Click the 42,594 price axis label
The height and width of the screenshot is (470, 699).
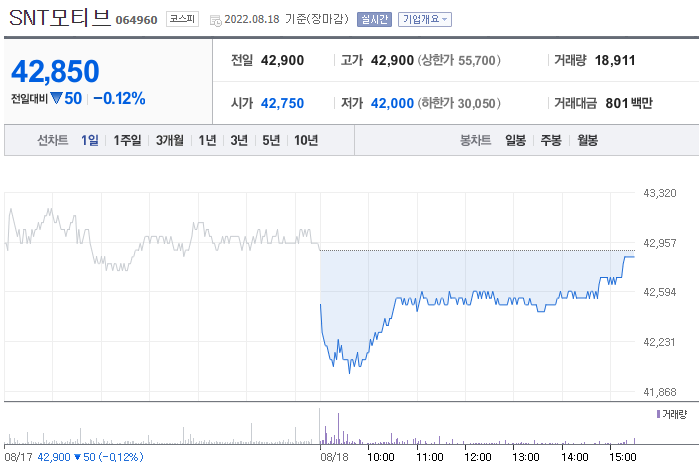660,293
